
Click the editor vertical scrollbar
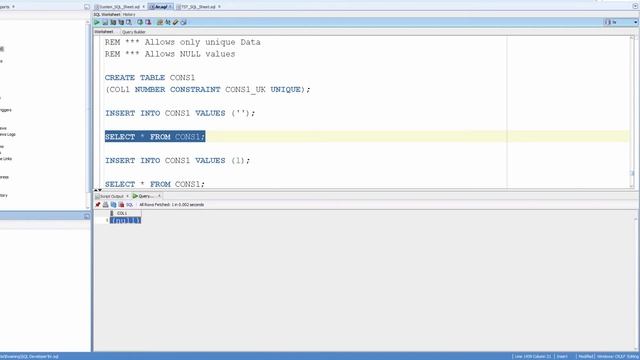point(632,112)
